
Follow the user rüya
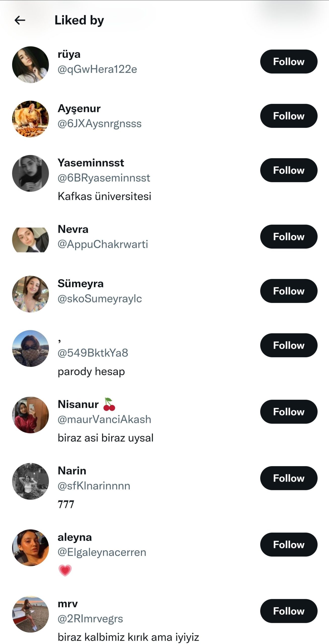click(289, 62)
